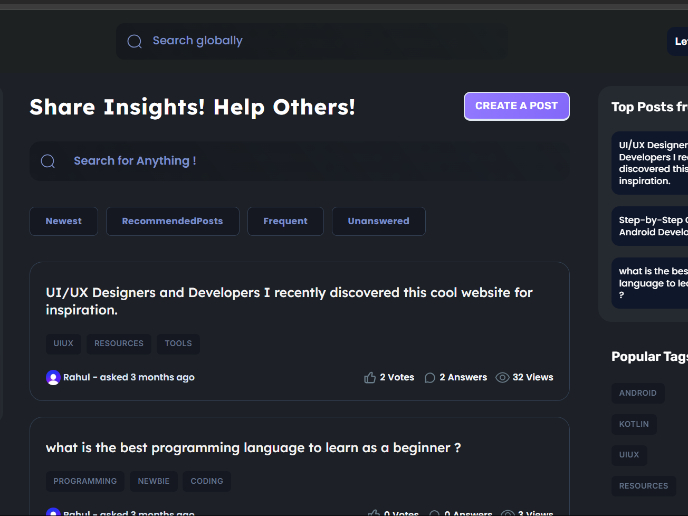Choose the PROGRAMMING tag on second post
Image resolution: width=688 pixels, height=516 pixels.
click(x=85, y=481)
